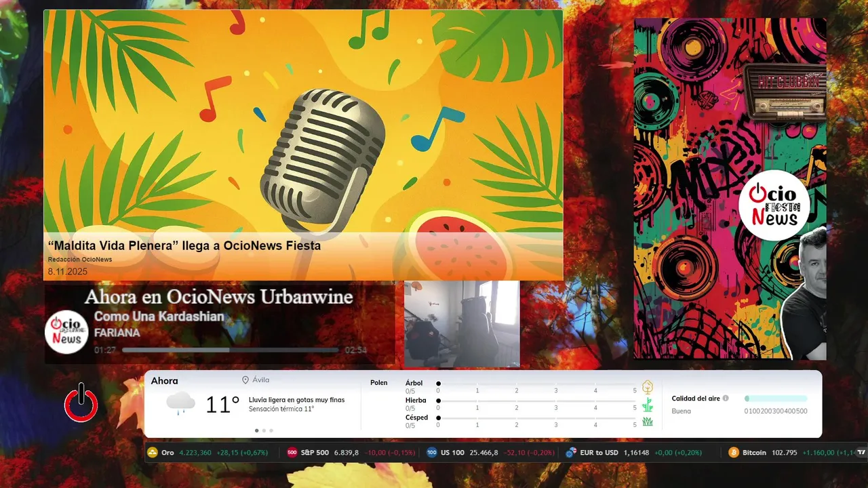Select the first weather carousel dot
868x488 pixels.
256,430
